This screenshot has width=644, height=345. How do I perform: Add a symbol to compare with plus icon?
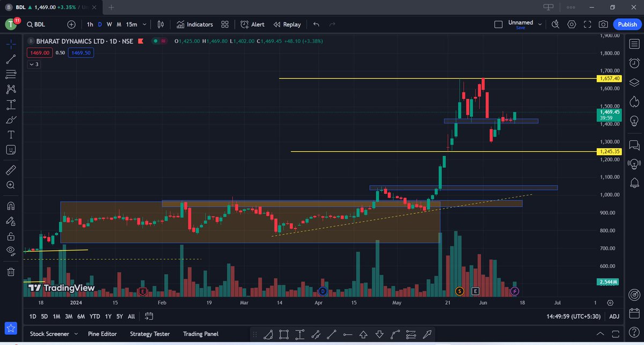[x=71, y=25]
